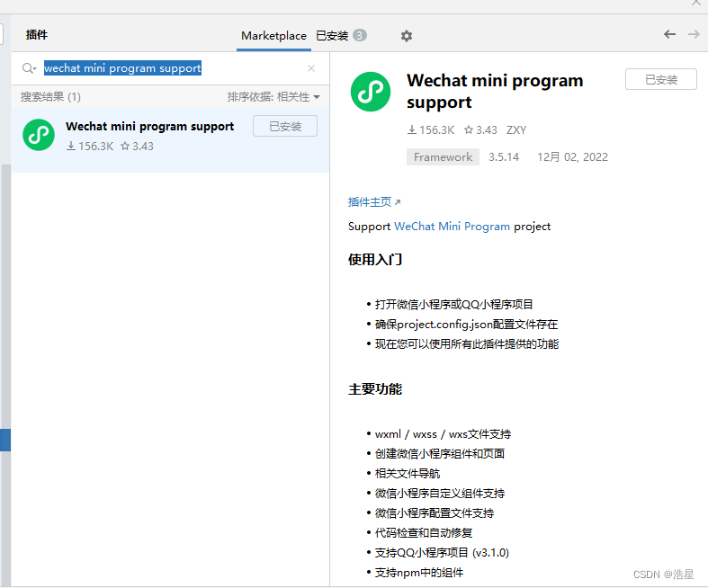The width and height of the screenshot is (708, 588).
Task: Click the date 12月 02, 2022
Action: click(x=572, y=157)
